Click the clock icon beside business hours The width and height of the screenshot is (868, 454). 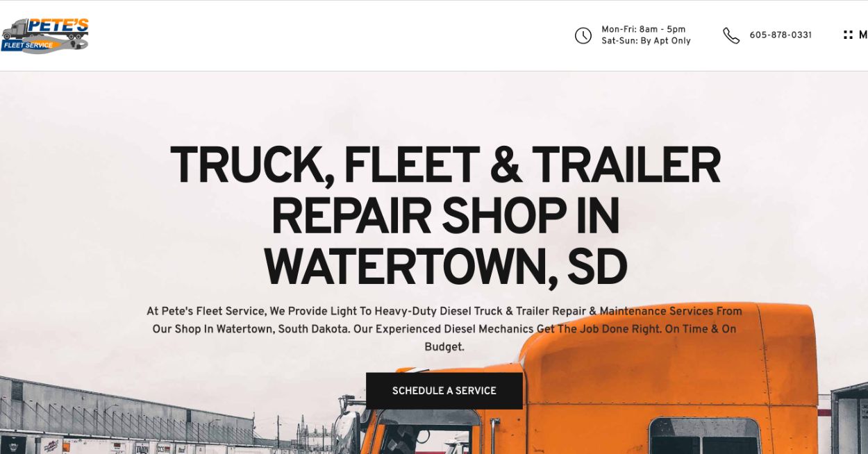[583, 35]
